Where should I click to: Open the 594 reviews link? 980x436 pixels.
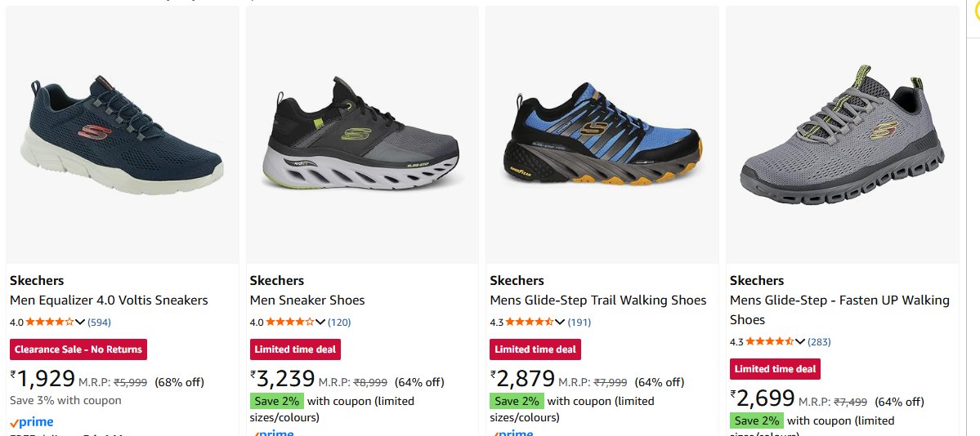99,323
